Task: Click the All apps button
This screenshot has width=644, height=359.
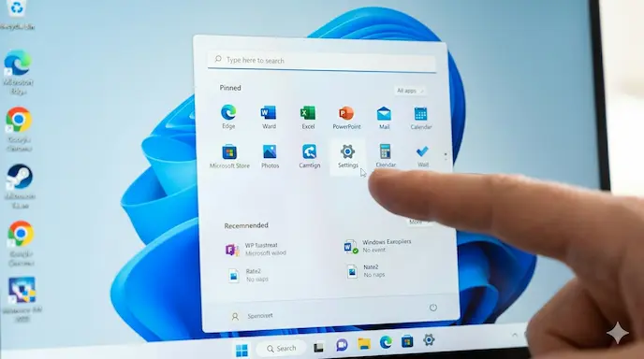Action: [x=409, y=91]
